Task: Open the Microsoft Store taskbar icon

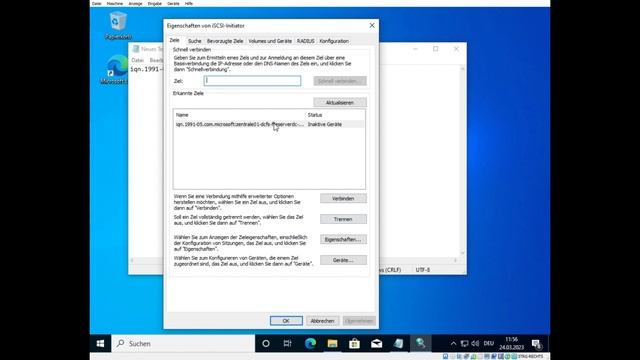Action: pos(354,343)
